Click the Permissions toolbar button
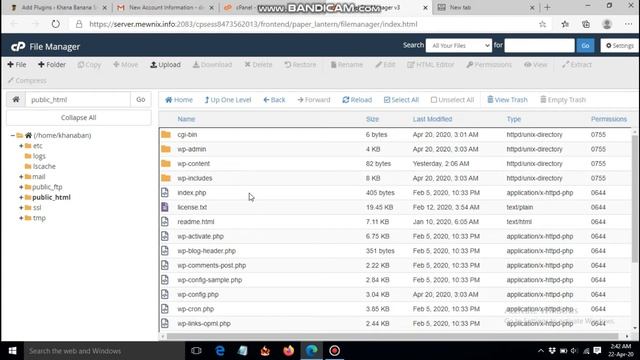This screenshot has height=360, width=640. point(489,64)
